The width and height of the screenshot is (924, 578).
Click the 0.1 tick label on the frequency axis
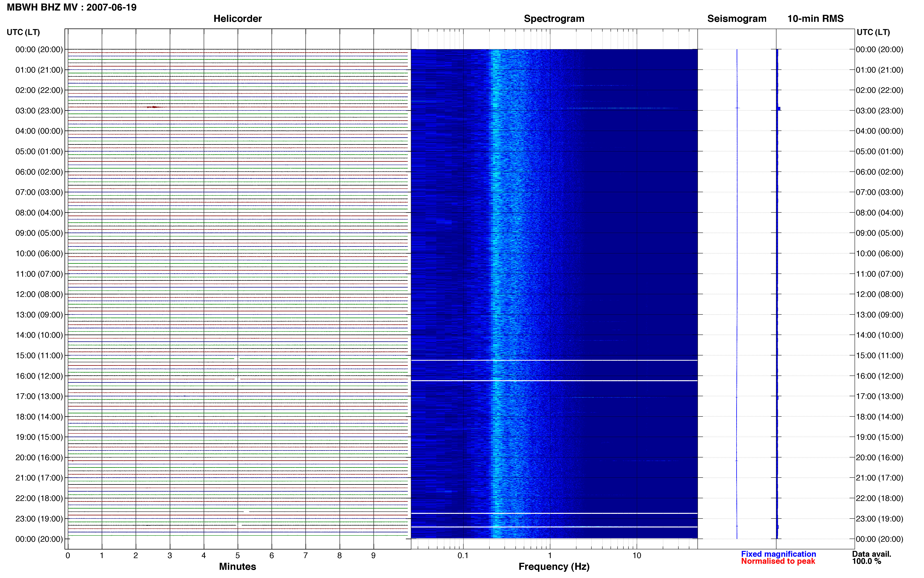tap(463, 555)
